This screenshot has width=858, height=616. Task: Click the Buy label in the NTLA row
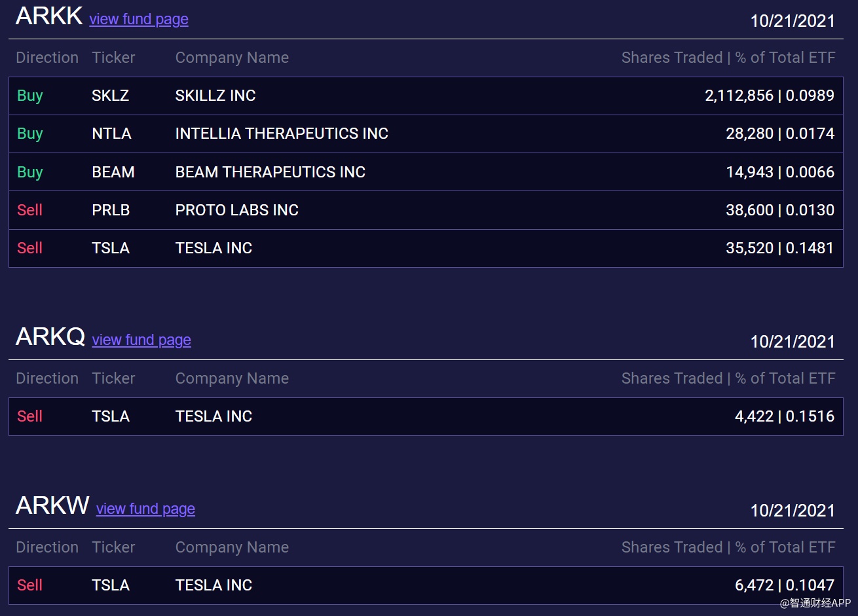29,134
